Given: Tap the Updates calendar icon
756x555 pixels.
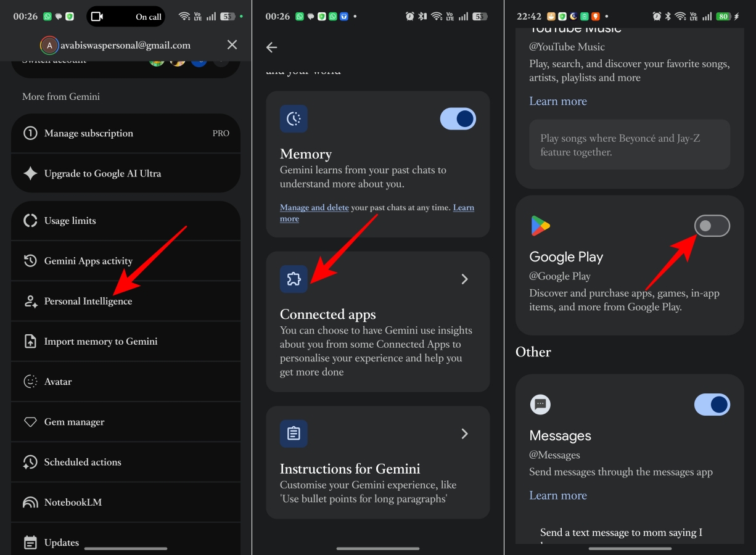Looking at the screenshot, I should tap(30, 543).
